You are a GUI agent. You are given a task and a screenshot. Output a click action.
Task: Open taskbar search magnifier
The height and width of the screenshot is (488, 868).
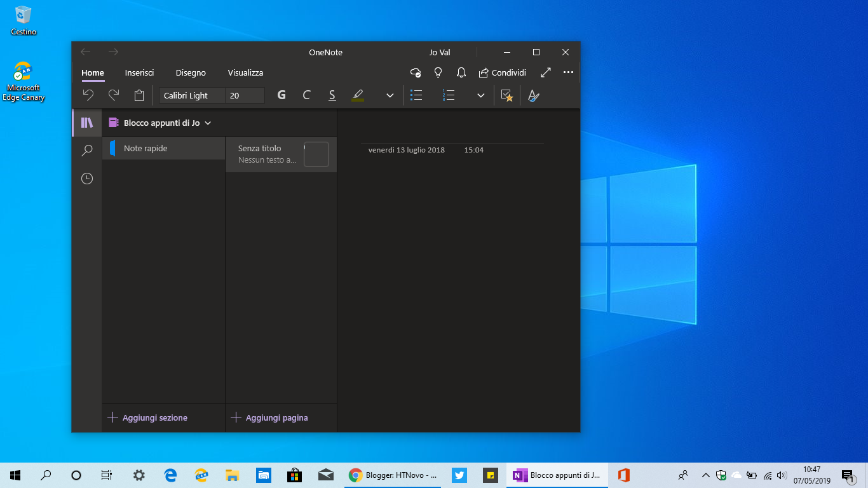[x=46, y=475]
